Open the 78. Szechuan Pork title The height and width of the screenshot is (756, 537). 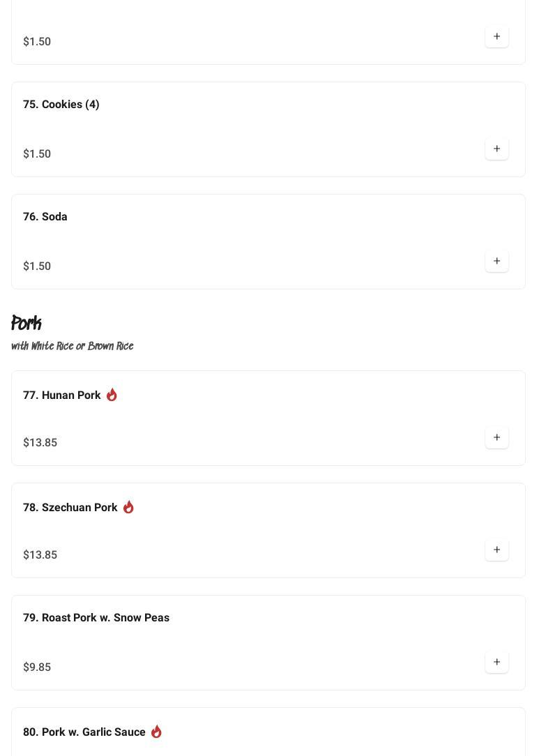tap(70, 508)
